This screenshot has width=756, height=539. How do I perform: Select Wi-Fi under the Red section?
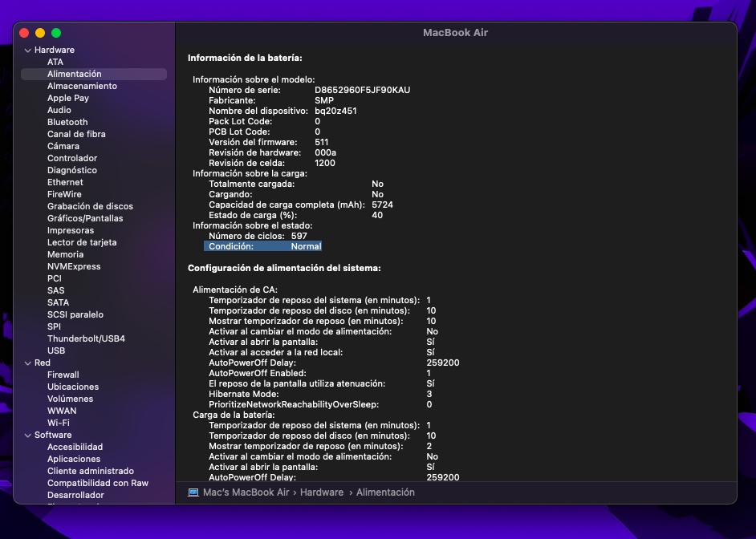tap(58, 423)
